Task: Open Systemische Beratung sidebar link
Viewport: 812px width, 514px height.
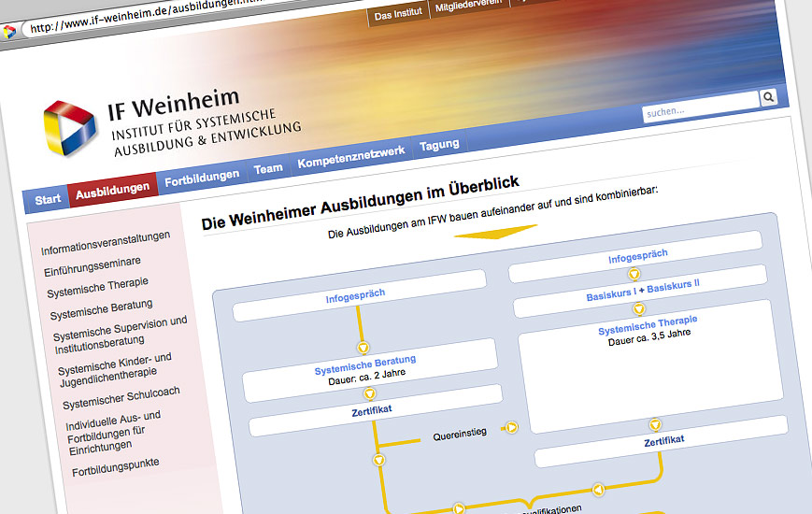Action: 102,308
